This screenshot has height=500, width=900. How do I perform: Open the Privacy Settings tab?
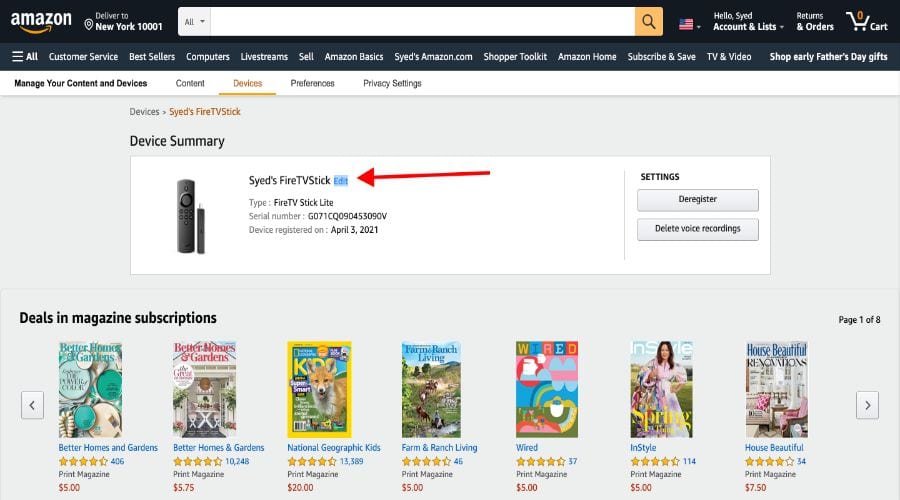pos(393,83)
